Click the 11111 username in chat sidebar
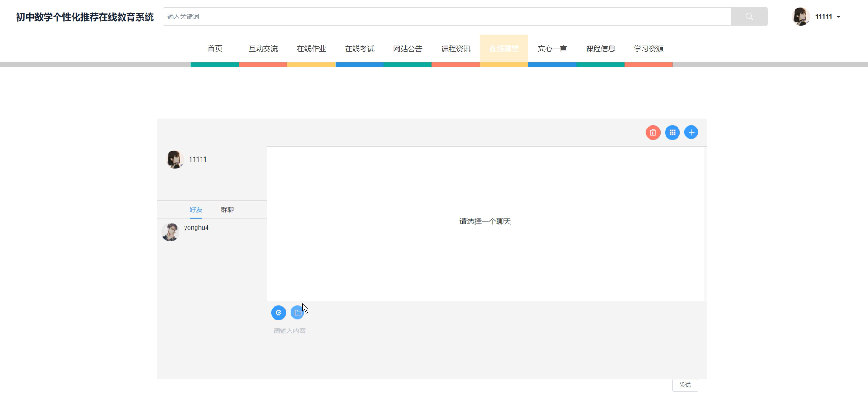868x404 pixels. 198,159
